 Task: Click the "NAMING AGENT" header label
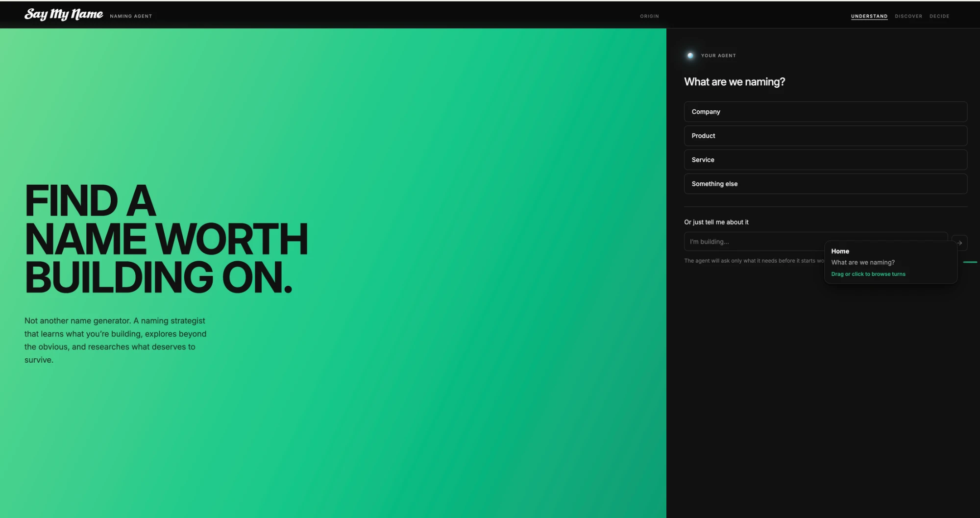pyautogui.click(x=131, y=16)
